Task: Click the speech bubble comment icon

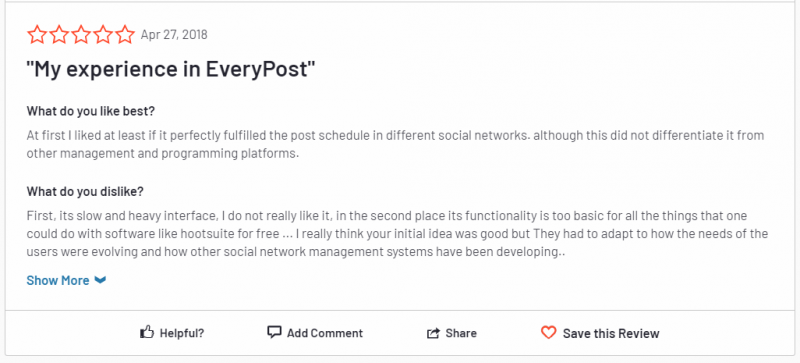Action: coord(274,332)
